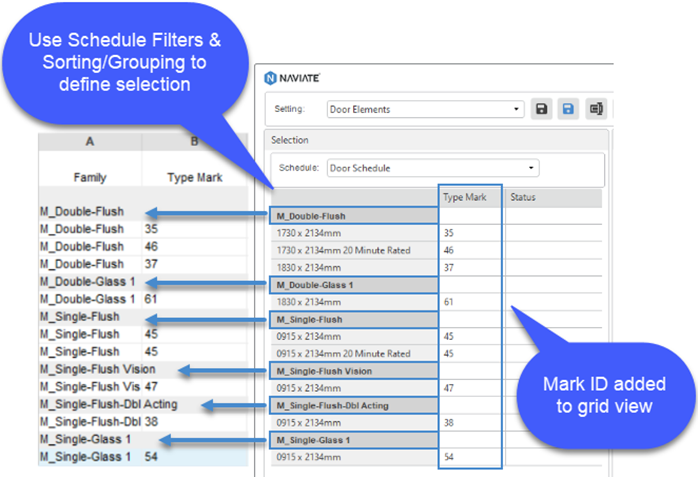Click the Selection panel header
This screenshot has width=698, height=477.
[x=436, y=140]
